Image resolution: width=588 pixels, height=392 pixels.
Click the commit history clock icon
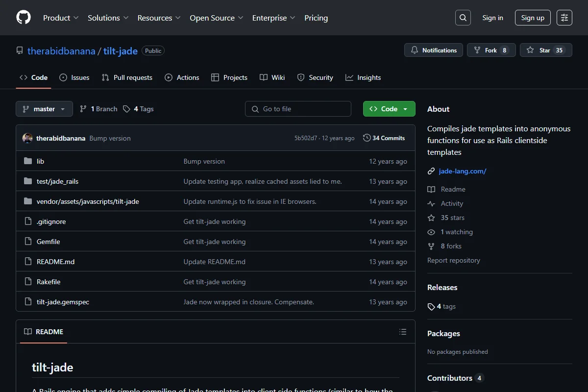pyautogui.click(x=367, y=138)
